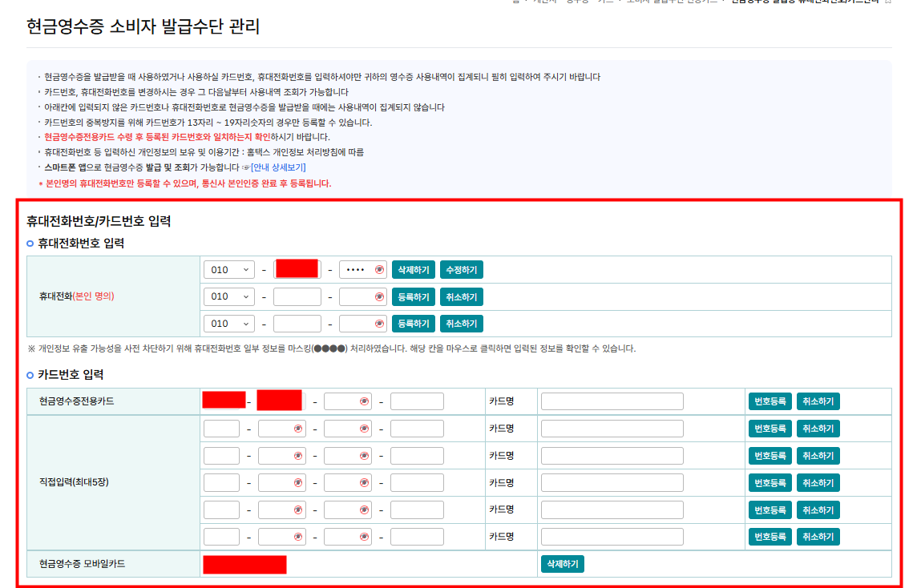Screen dimensions: 917x588
Task: Focus last card-number box in first 직접입력 row
Action: point(417,429)
